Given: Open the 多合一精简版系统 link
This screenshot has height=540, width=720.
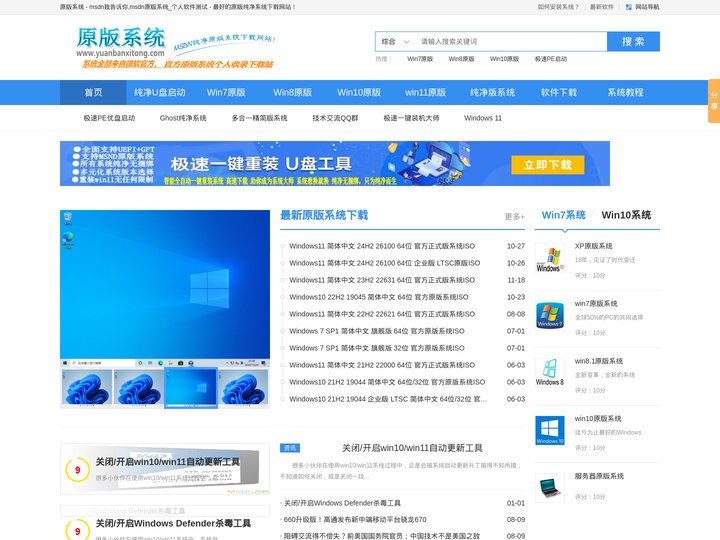Looking at the screenshot, I should pyautogui.click(x=259, y=118).
